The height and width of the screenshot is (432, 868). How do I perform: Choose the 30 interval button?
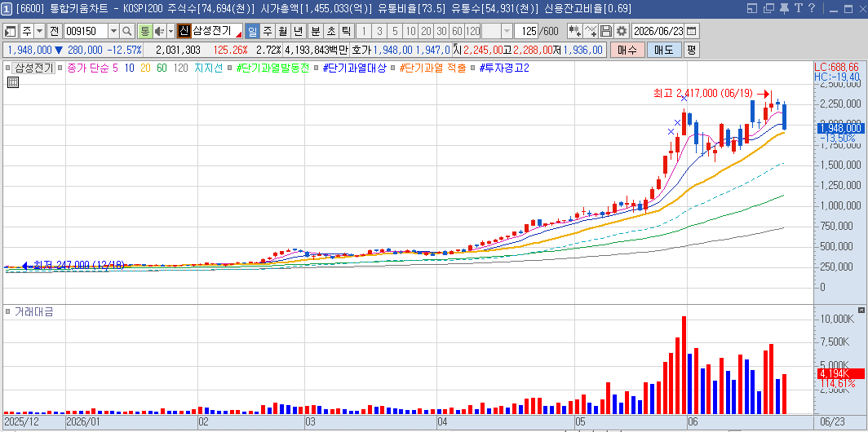pos(441,31)
